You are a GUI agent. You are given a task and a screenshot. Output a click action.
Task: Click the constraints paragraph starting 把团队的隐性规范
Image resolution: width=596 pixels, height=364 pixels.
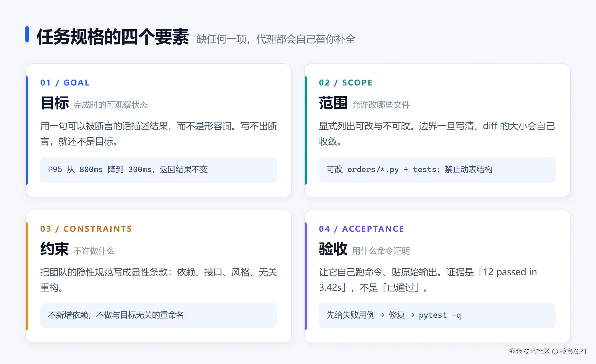click(x=159, y=280)
